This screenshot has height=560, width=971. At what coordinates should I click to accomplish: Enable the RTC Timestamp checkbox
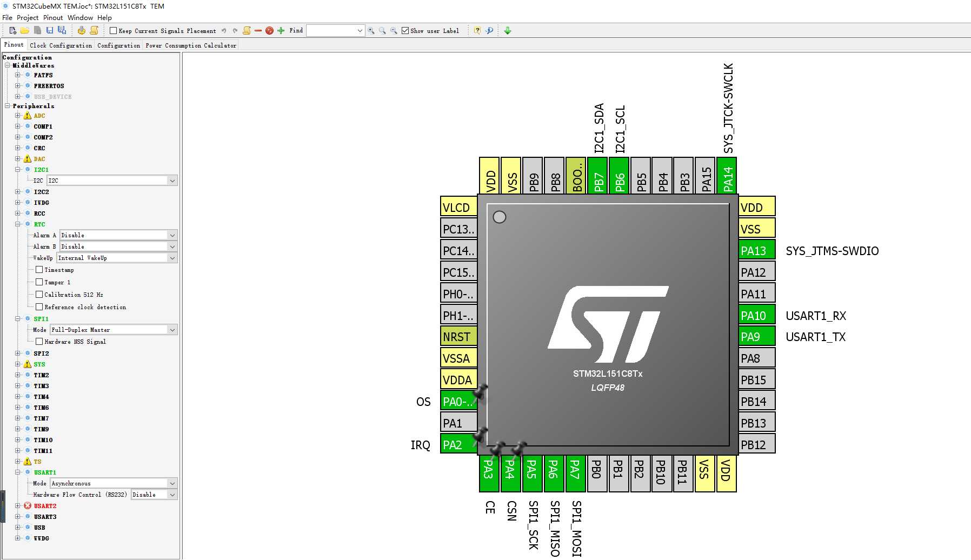point(39,270)
